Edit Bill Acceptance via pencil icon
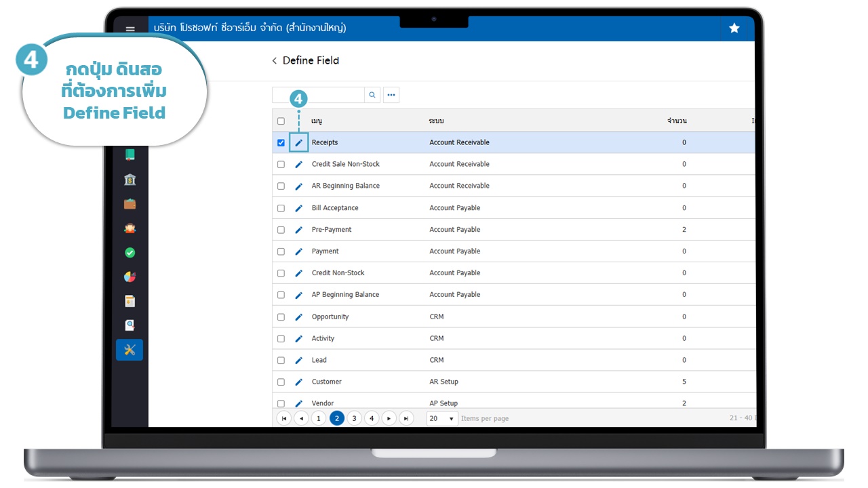The width and height of the screenshot is (868, 488). pyautogui.click(x=298, y=208)
